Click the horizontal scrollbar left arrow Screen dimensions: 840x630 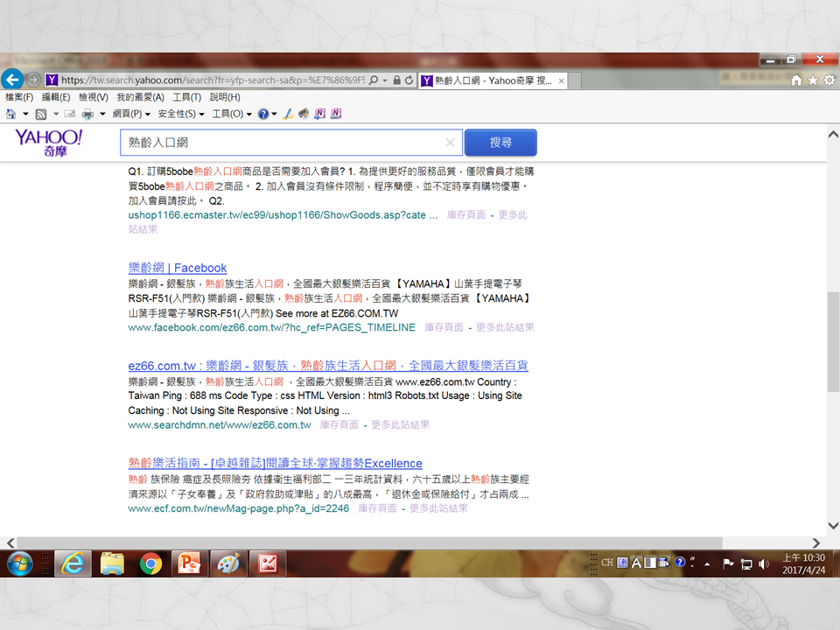tap(10, 542)
